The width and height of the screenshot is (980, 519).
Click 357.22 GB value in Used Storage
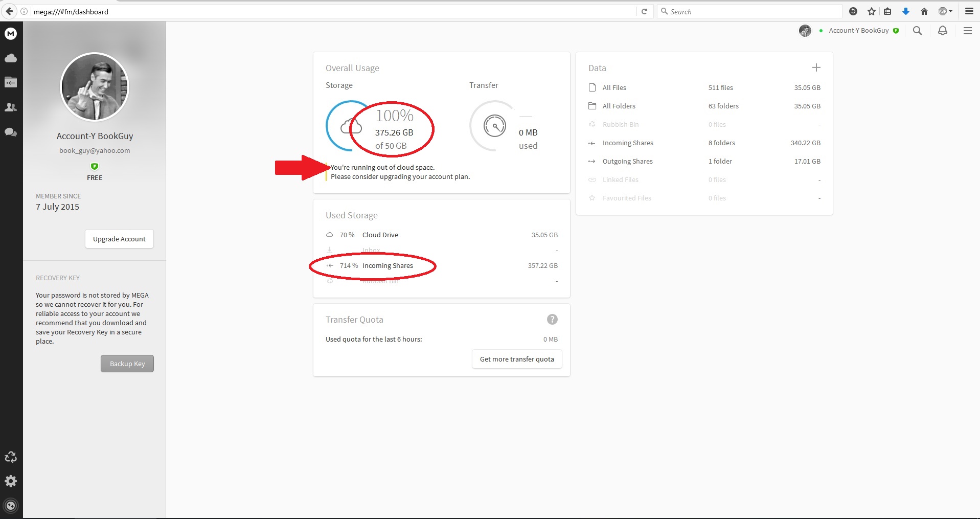click(x=543, y=265)
